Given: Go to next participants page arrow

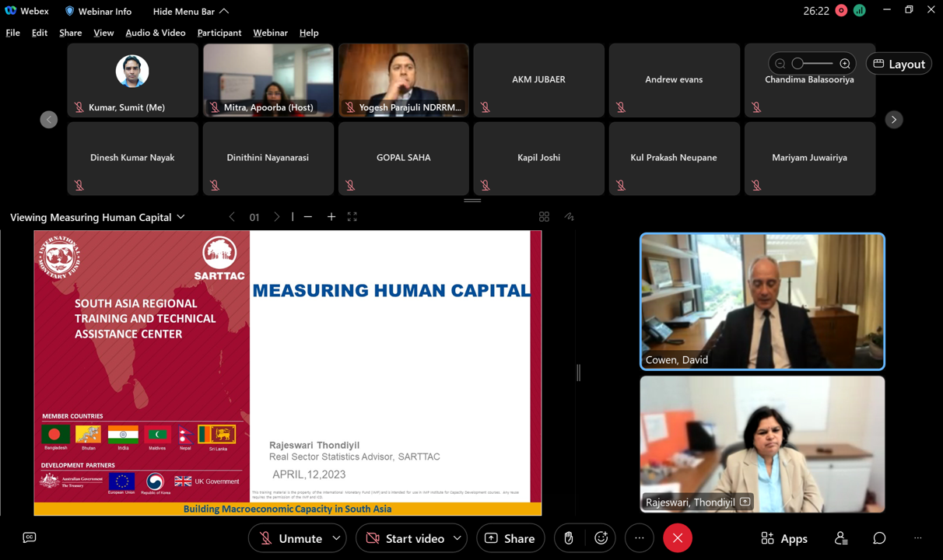Looking at the screenshot, I should click(x=894, y=119).
